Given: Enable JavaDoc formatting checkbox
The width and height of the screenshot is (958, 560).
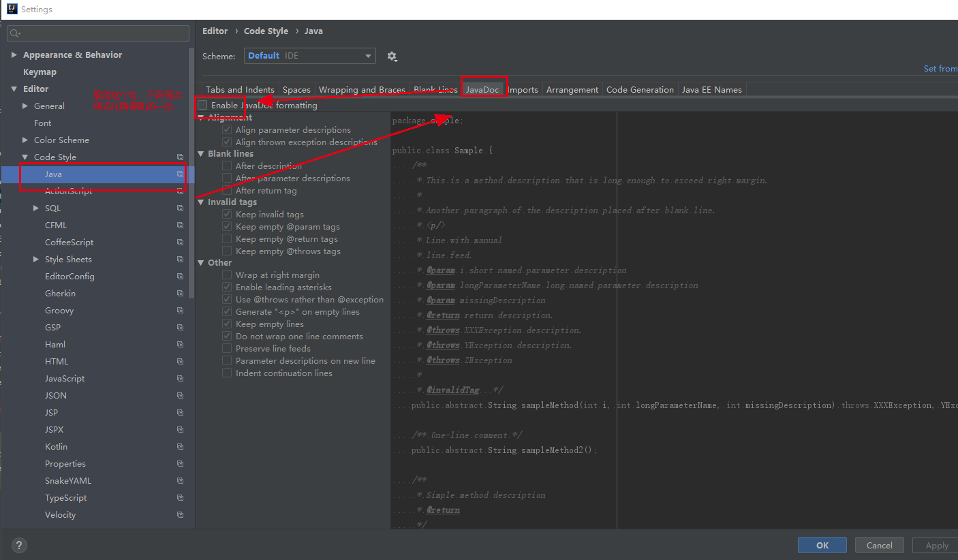Looking at the screenshot, I should pos(202,106).
